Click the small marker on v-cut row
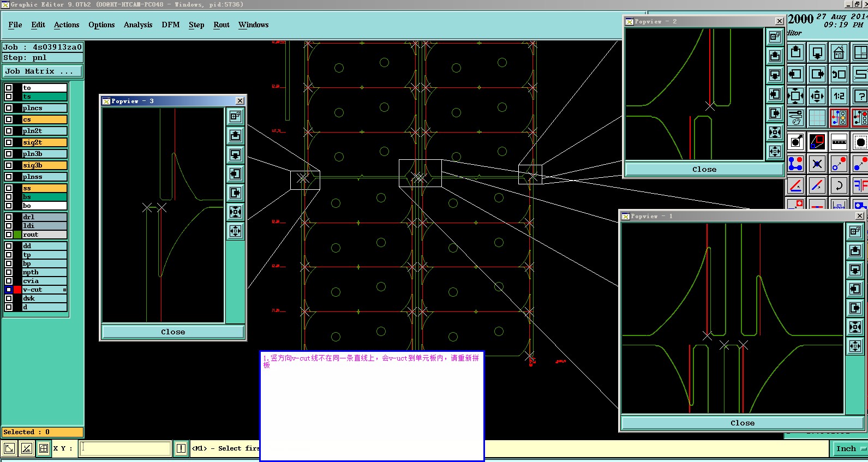 coord(64,290)
